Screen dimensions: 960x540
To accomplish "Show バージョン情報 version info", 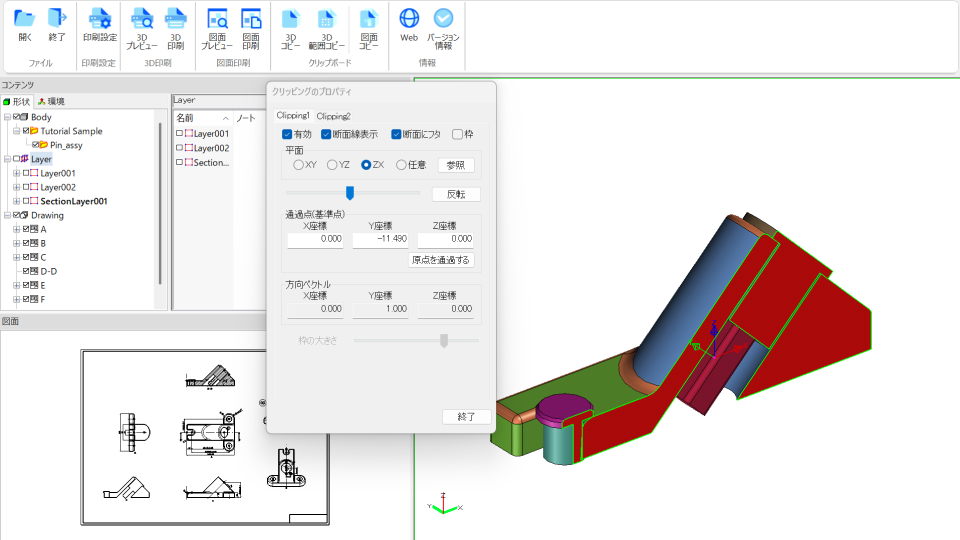I will (443, 24).
